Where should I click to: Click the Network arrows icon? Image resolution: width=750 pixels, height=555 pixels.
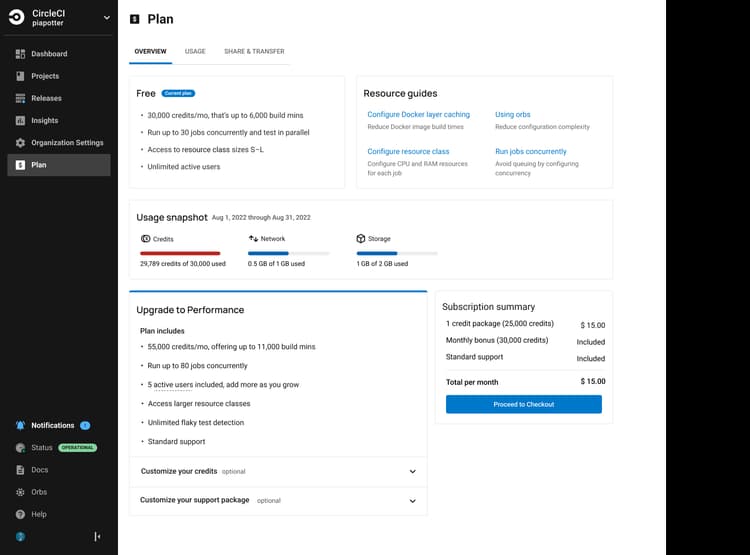[x=253, y=238]
